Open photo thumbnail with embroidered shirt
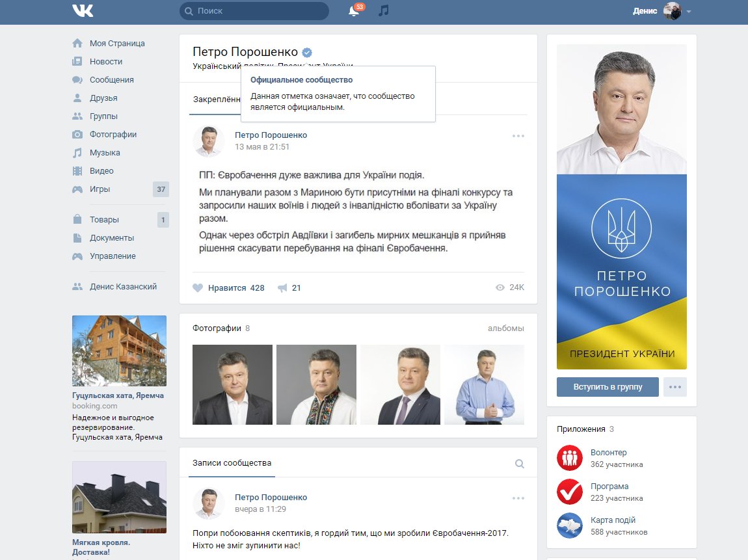Viewport: 748px width, 560px height. click(x=316, y=384)
